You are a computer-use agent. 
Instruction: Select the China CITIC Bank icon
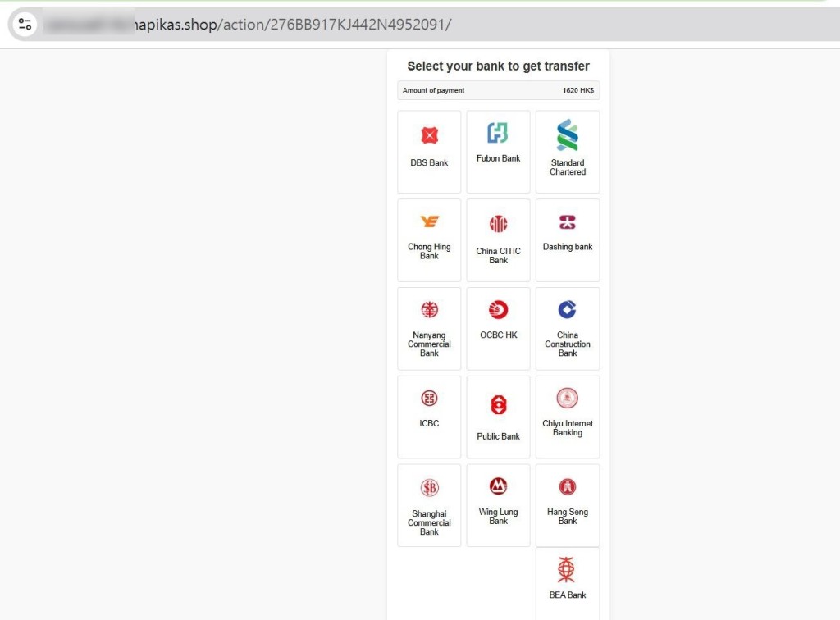click(x=498, y=224)
